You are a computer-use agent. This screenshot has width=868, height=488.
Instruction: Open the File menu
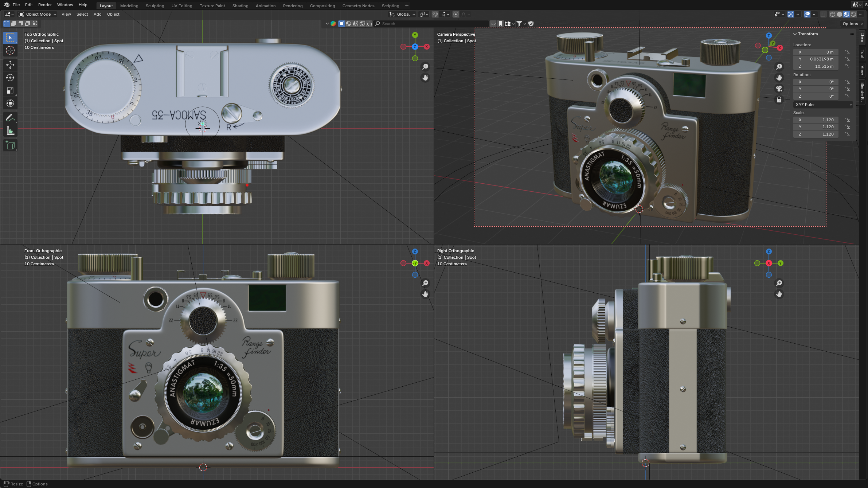16,5
